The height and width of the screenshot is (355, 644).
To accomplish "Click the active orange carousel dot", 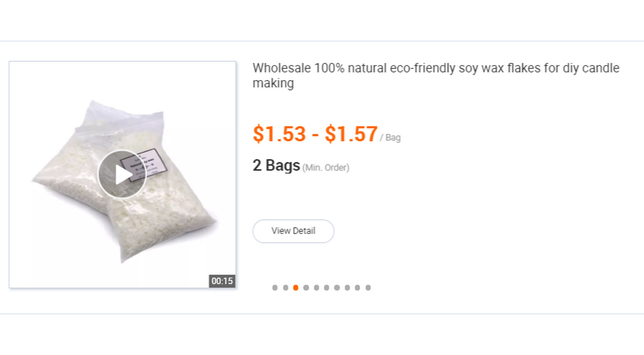I will [296, 288].
